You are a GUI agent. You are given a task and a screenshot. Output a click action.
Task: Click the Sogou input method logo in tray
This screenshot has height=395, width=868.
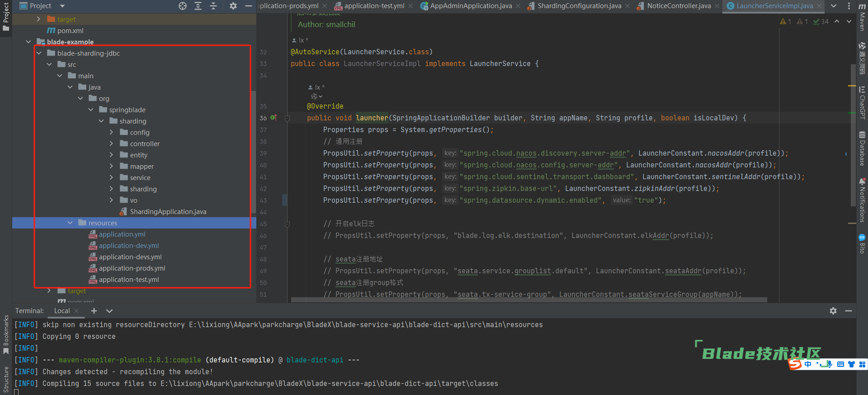coord(795,364)
